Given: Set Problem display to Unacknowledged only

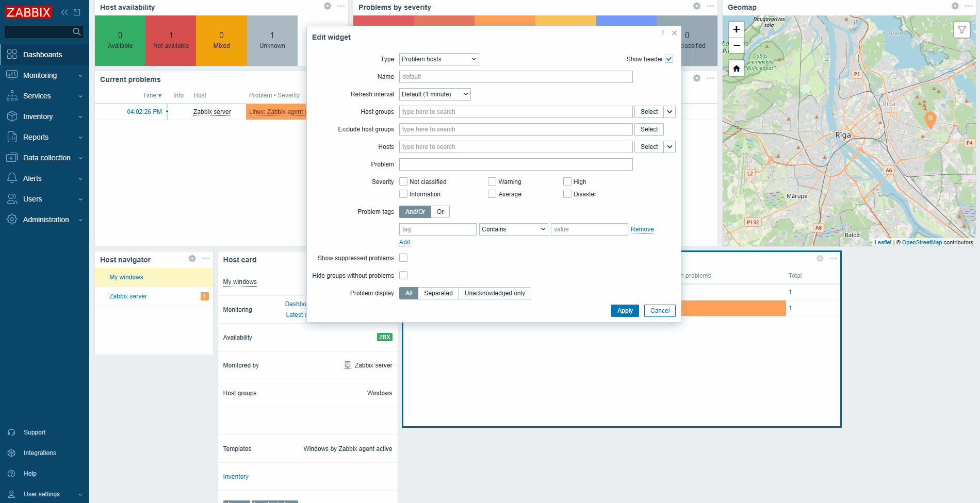Looking at the screenshot, I should [495, 293].
